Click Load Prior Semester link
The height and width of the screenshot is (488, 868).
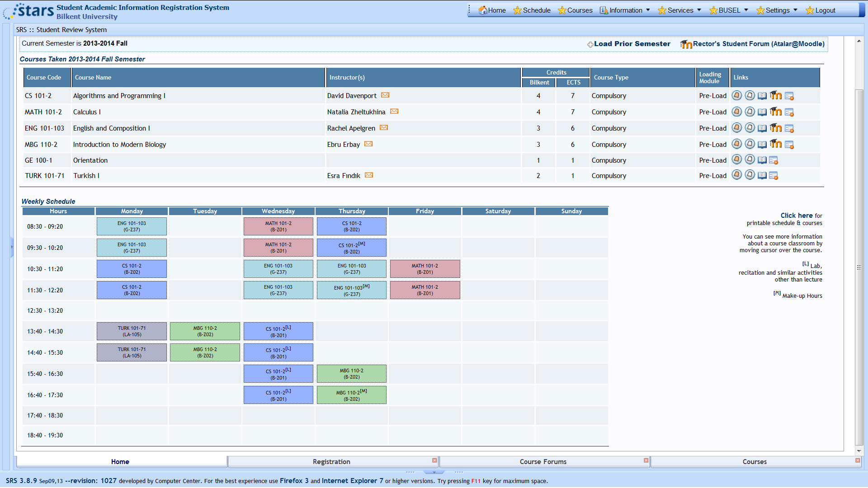click(628, 44)
